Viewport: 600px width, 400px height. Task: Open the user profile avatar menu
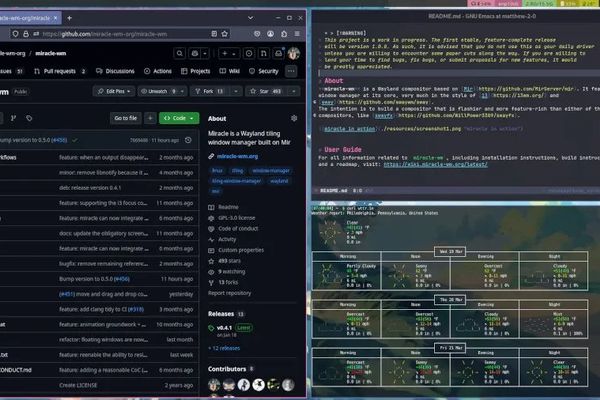[x=294, y=53]
